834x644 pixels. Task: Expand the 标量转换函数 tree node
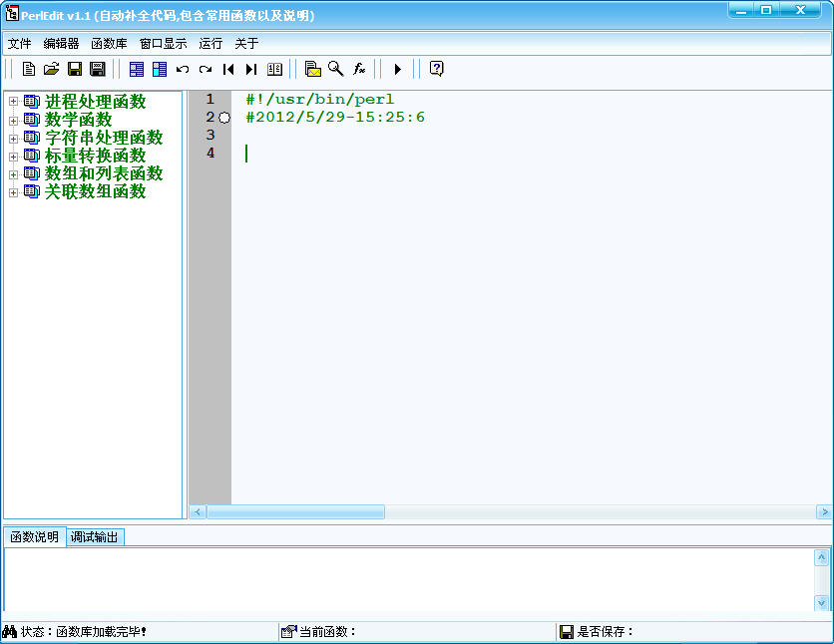13,157
